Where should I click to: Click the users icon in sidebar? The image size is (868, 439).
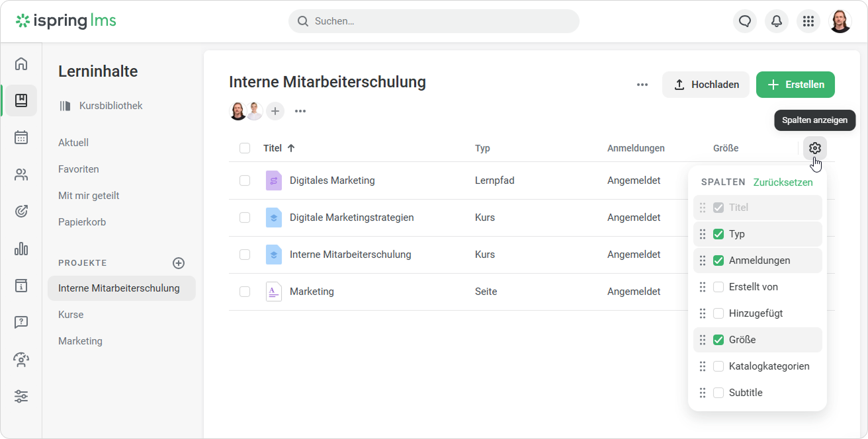pyautogui.click(x=21, y=175)
